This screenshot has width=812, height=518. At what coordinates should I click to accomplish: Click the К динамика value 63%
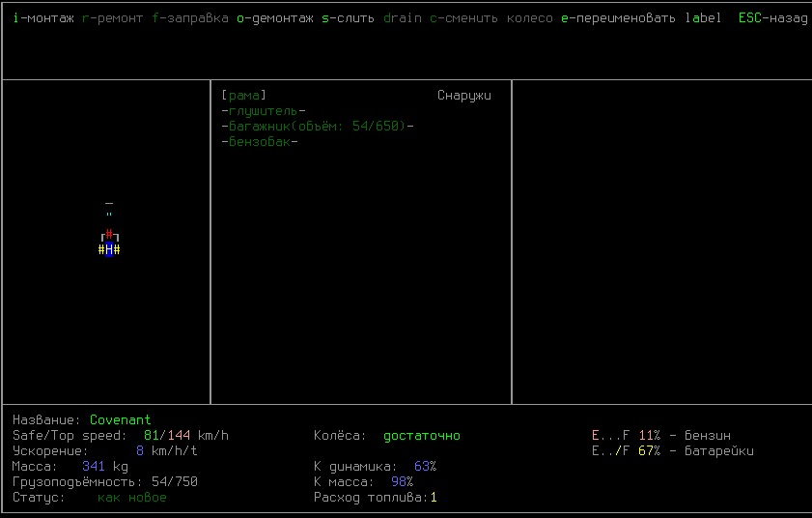click(x=426, y=466)
